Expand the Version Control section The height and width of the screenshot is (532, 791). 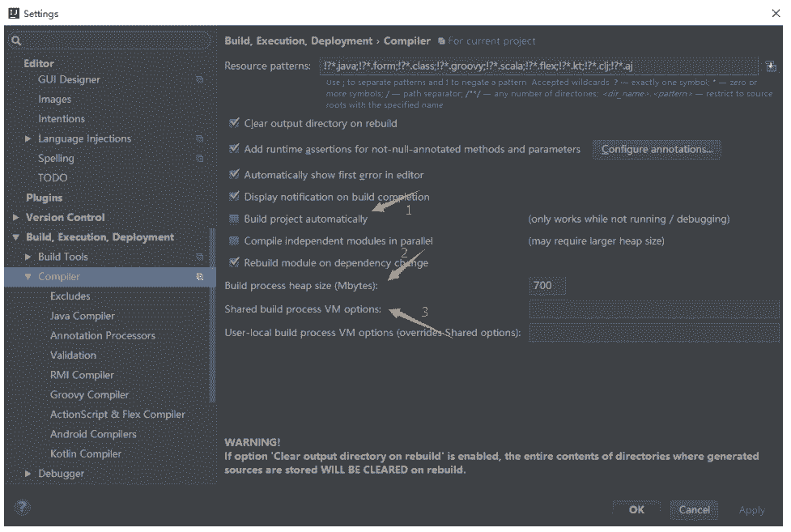[16, 218]
